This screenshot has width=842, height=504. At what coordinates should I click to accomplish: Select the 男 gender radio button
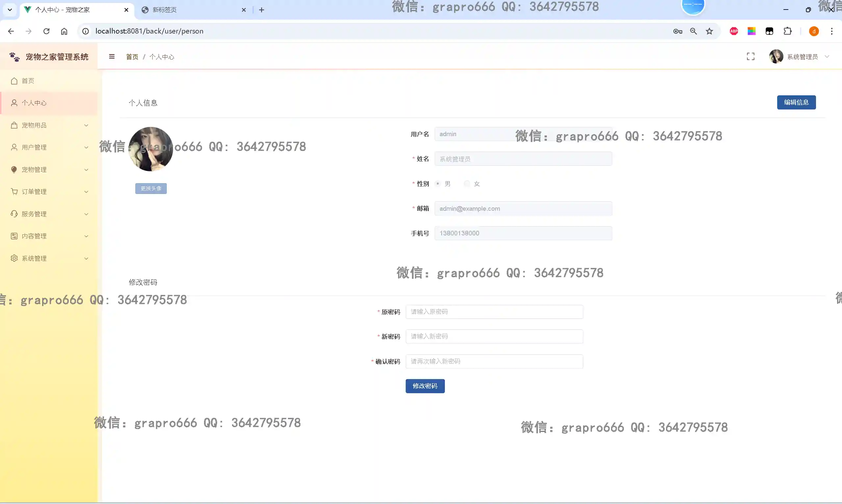tap(438, 184)
